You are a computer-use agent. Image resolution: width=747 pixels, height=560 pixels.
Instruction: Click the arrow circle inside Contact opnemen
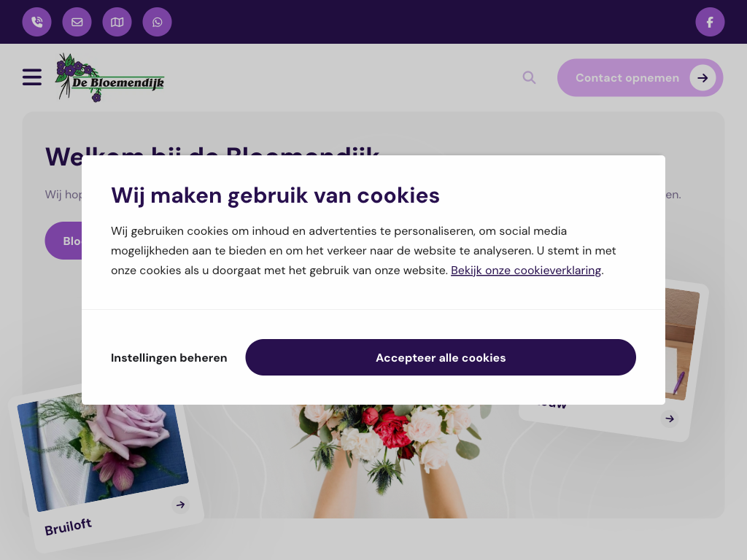[x=703, y=77]
